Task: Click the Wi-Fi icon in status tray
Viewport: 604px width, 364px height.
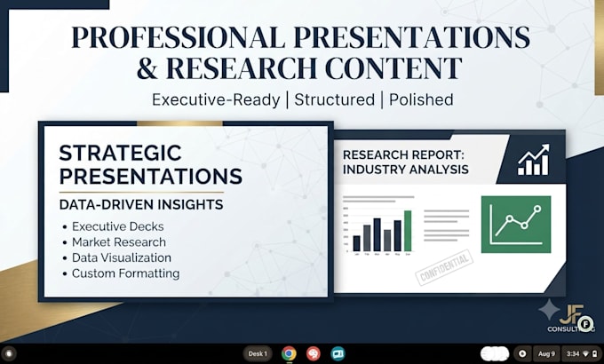Action: pos(585,353)
